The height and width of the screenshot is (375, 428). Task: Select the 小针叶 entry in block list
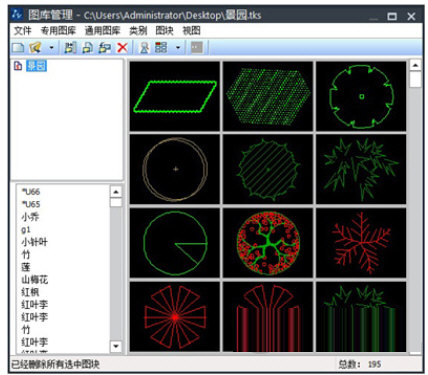point(35,242)
